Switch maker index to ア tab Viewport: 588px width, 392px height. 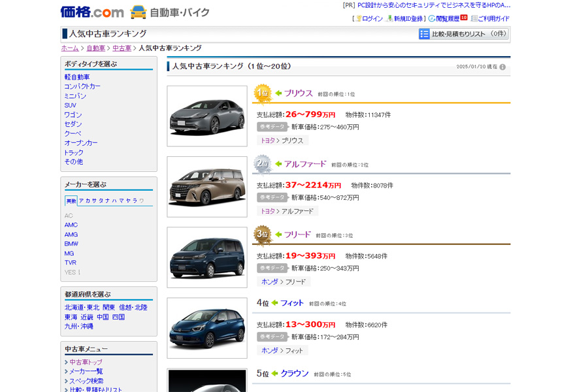point(81,201)
